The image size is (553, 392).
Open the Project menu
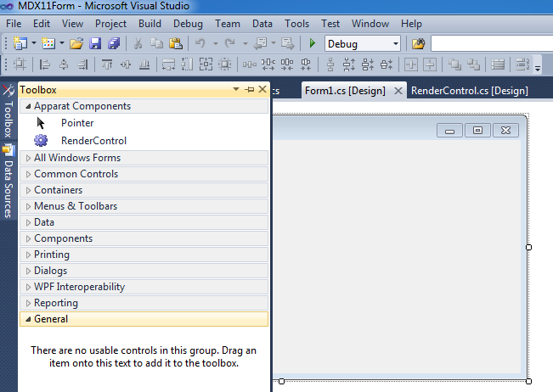[x=110, y=24]
